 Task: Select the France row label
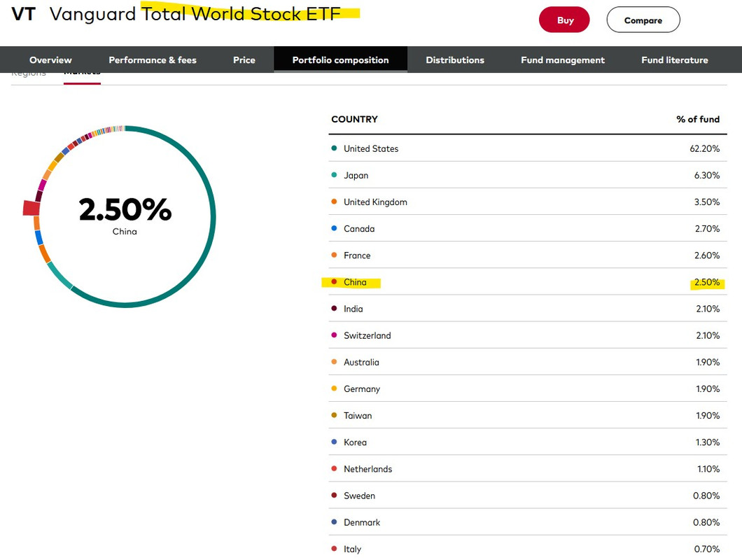(x=357, y=255)
